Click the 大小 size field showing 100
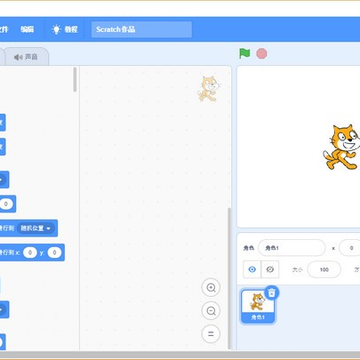The image size is (360, 360). 324,270
